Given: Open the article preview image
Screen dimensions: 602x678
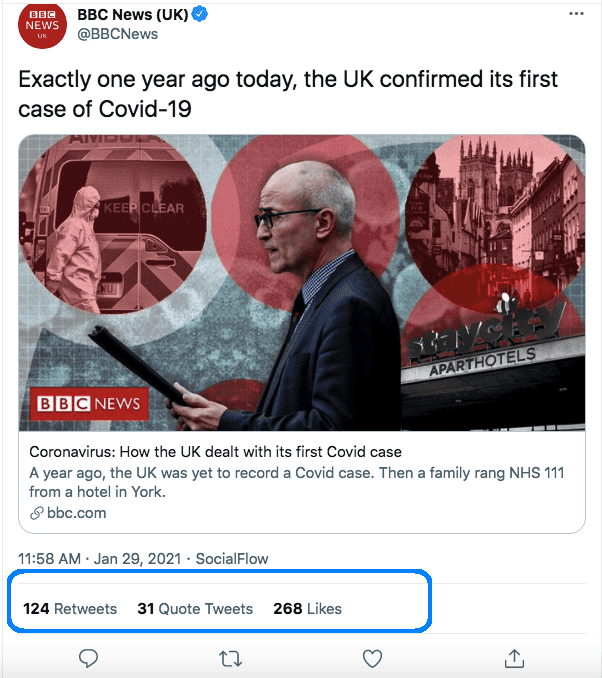Looking at the screenshot, I should [301, 283].
